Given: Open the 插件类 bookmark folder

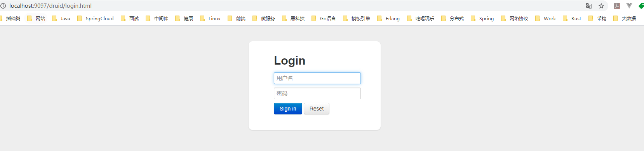Looking at the screenshot, I should (x=10, y=18).
